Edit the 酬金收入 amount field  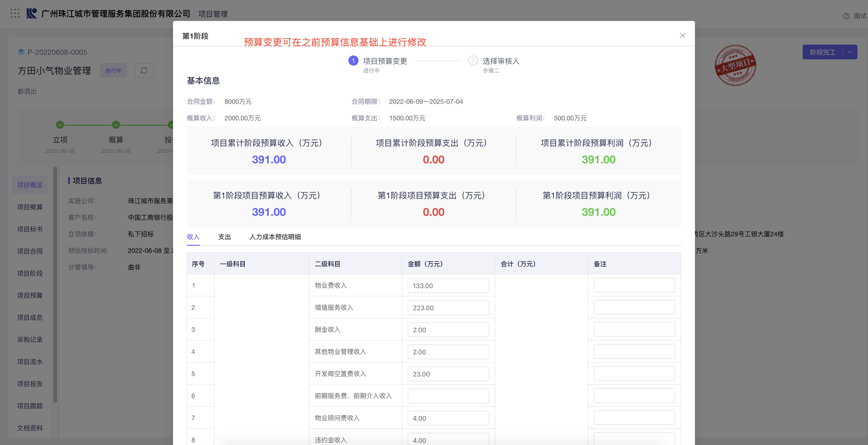448,329
